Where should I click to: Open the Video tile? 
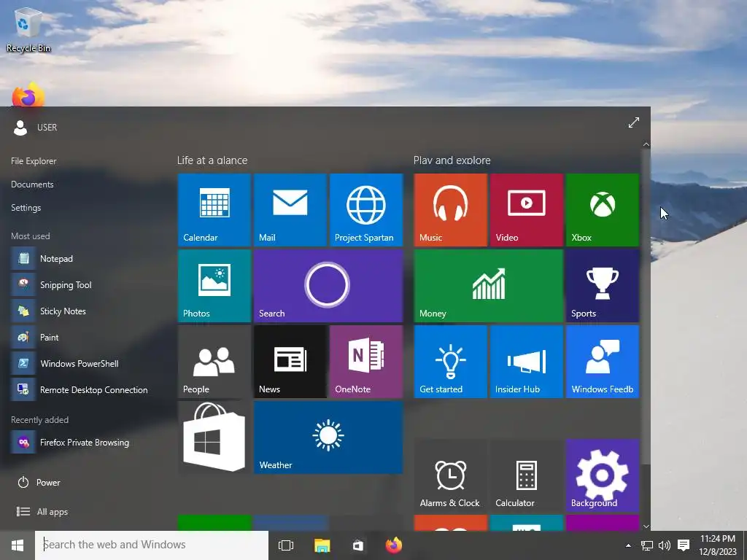pyautogui.click(x=527, y=210)
